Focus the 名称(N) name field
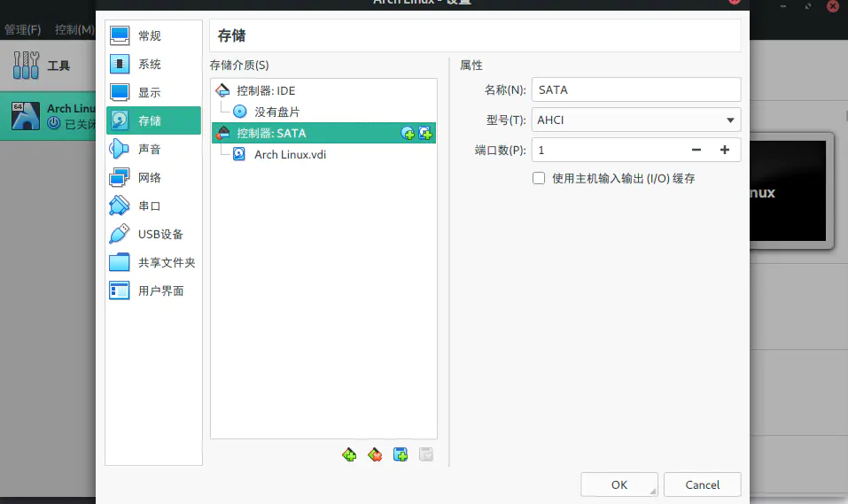The height and width of the screenshot is (504, 848). click(x=636, y=89)
